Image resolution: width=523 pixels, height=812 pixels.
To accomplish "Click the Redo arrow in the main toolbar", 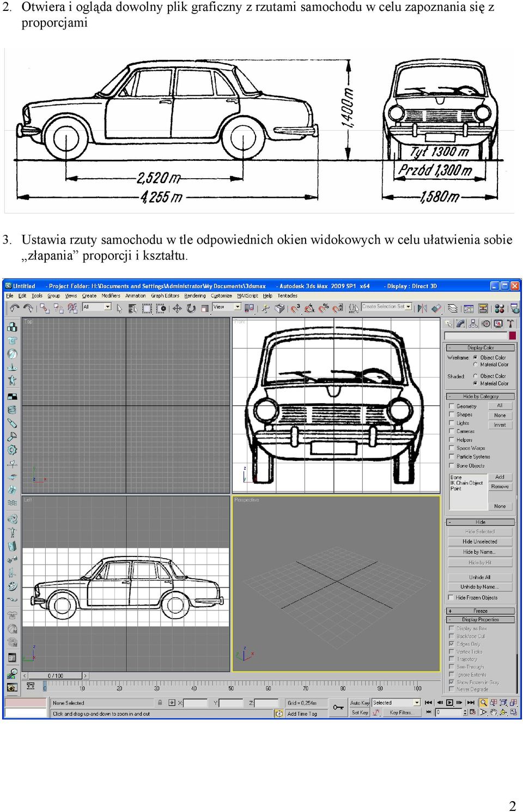I will tap(28, 308).
